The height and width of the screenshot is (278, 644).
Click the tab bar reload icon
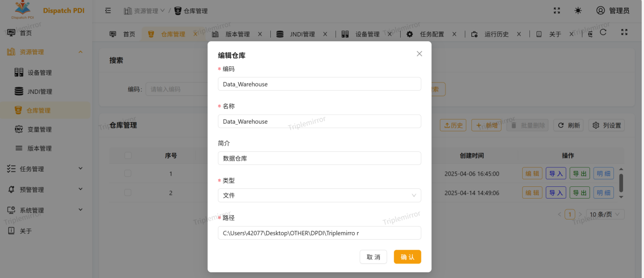[x=603, y=32]
